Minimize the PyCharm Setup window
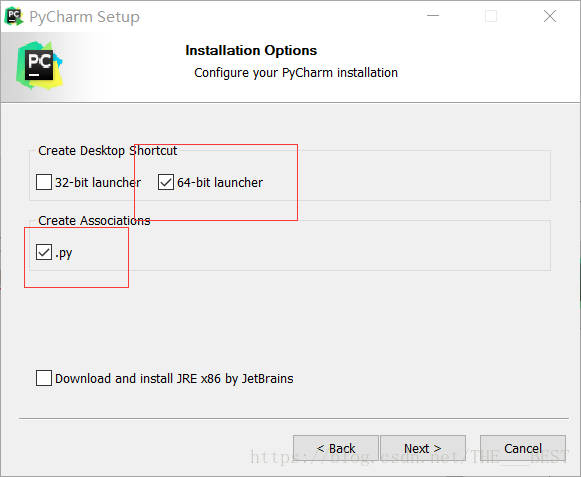Viewport: 581px width, 477px height. click(x=433, y=16)
